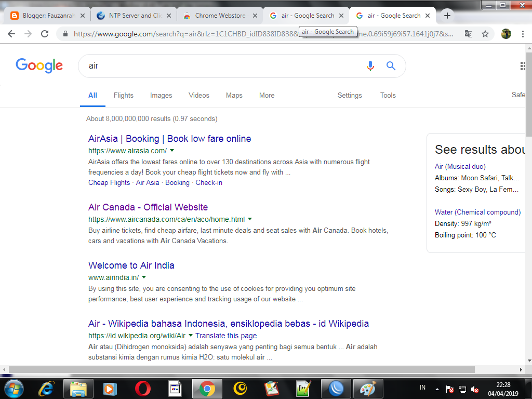Click the Google logo
This screenshot has height=399, width=532.
coord(39,65)
